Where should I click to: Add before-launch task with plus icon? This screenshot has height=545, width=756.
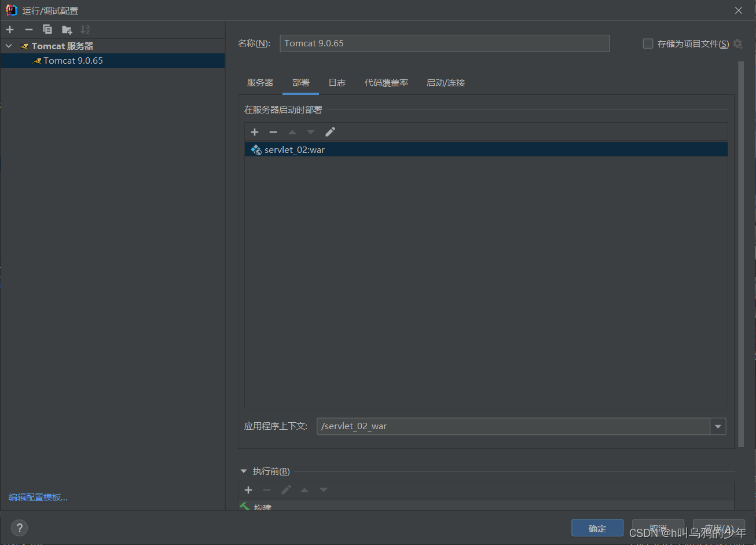pyautogui.click(x=248, y=490)
